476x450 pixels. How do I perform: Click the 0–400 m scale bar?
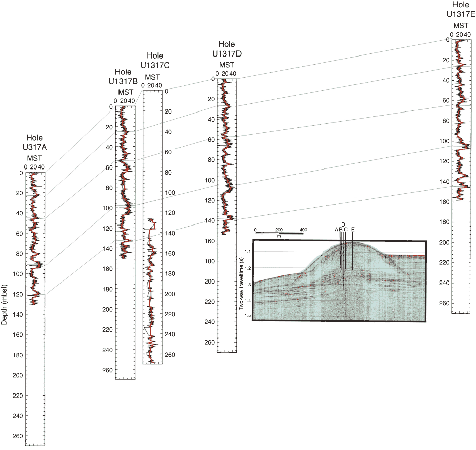click(x=279, y=234)
